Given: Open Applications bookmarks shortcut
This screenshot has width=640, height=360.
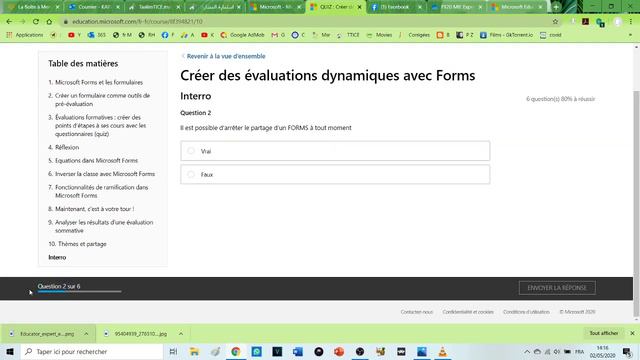Looking at the screenshot, I should 24,35.
